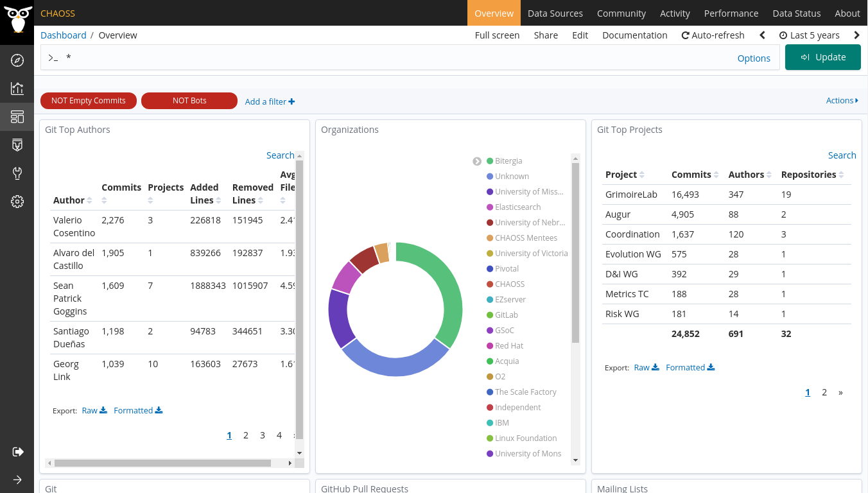Open Documentation link

(x=635, y=35)
